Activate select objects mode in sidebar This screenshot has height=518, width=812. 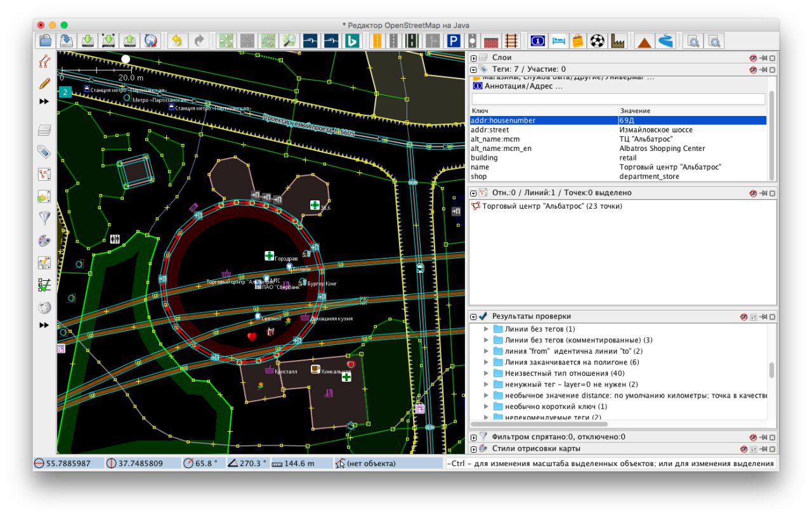(x=44, y=62)
